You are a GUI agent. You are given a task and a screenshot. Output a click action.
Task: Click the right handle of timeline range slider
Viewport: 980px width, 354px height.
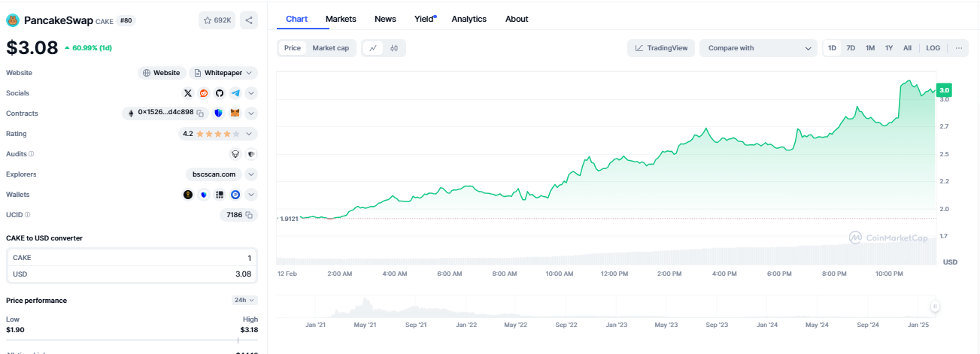tap(935, 306)
